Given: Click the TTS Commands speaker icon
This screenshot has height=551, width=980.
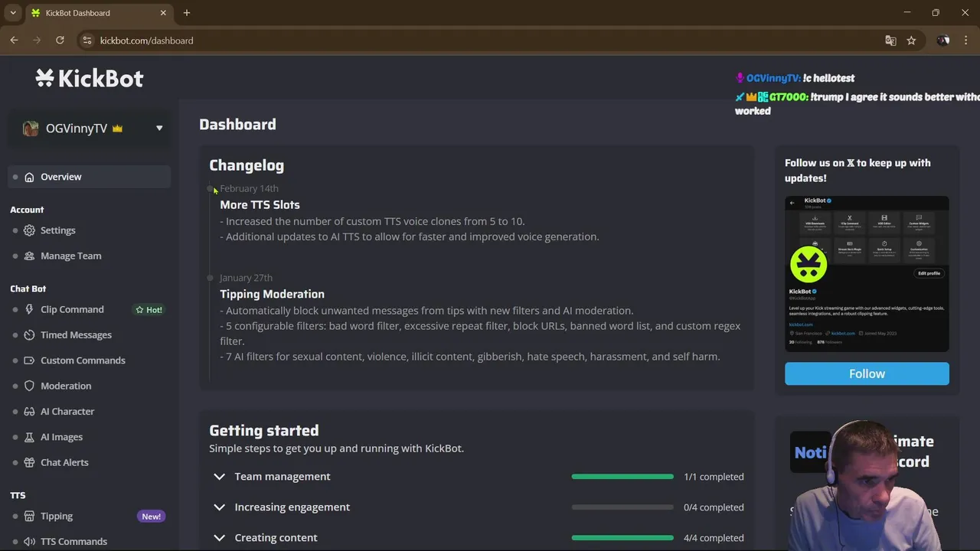Looking at the screenshot, I should click(x=29, y=542).
